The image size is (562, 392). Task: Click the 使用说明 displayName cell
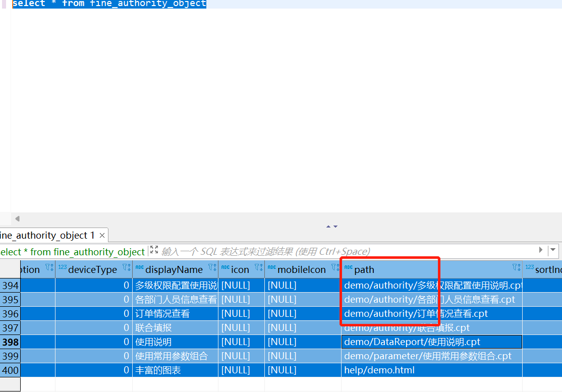pyautogui.click(x=175, y=342)
